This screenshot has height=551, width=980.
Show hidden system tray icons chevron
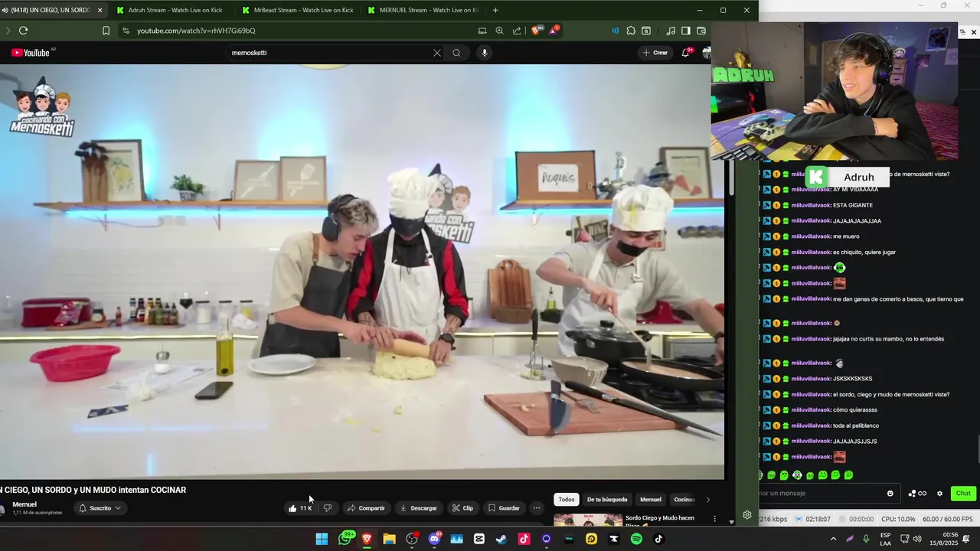coord(833,539)
